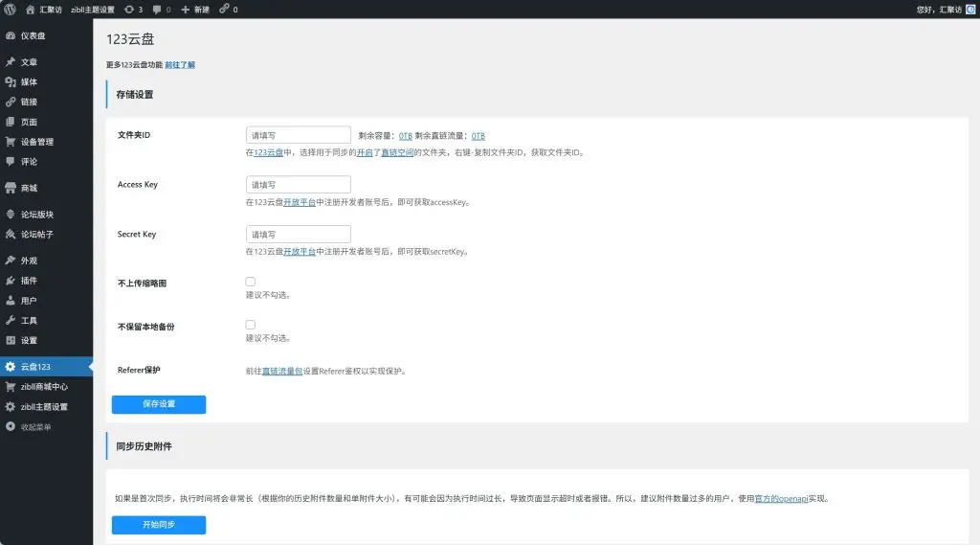
Task: Focus the Secret Key input field
Action: click(299, 234)
